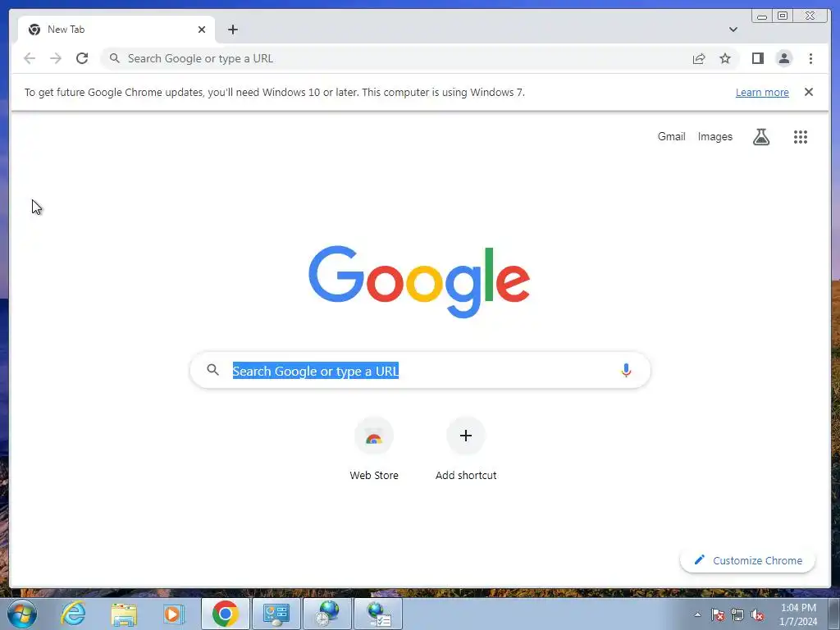Open the Chrome profile avatar menu
840x630 pixels.
point(783,58)
